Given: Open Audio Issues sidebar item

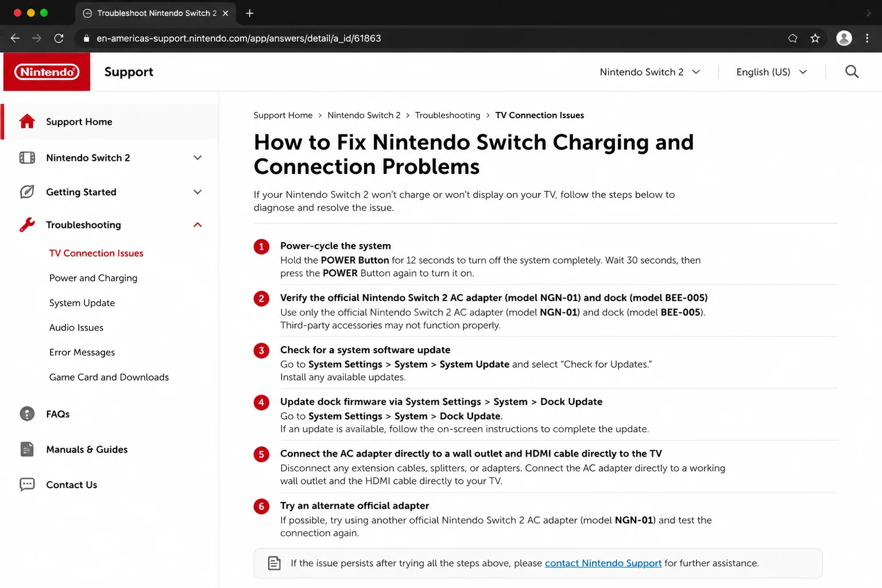Looking at the screenshot, I should [x=76, y=327].
